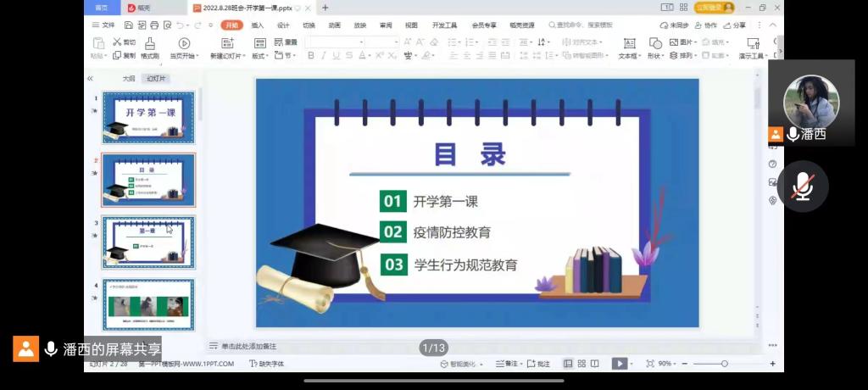Switch to the Outline (大纲) panel tab
Screen dimensions: 868x390
point(129,78)
